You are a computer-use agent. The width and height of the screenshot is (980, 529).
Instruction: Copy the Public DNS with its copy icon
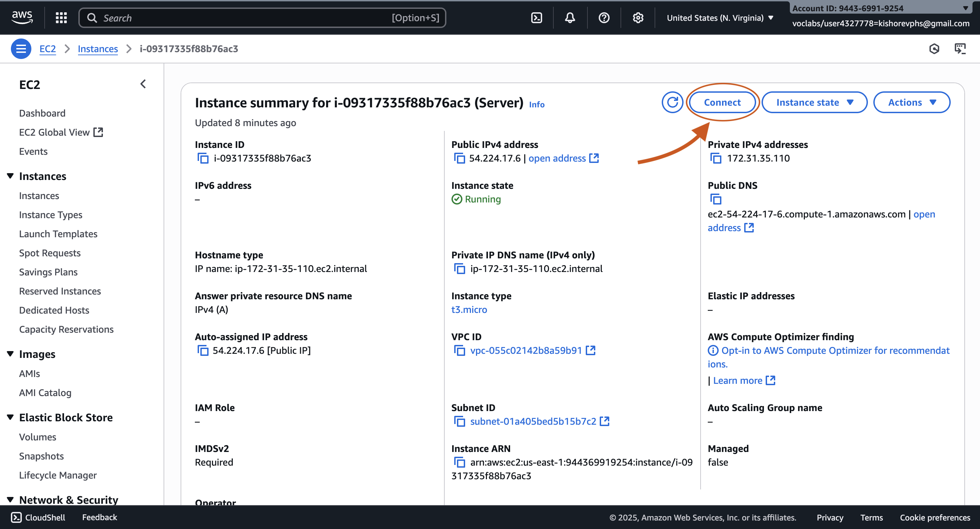(x=716, y=199)
